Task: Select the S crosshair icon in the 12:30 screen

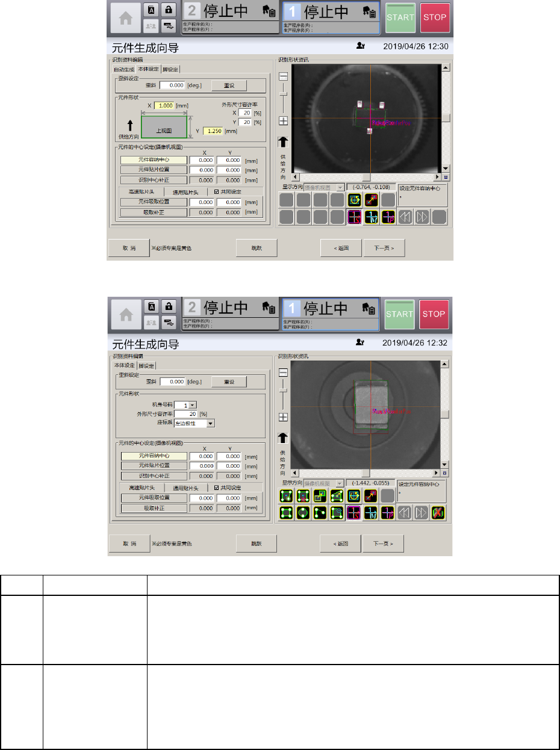Action: point(355,217)
